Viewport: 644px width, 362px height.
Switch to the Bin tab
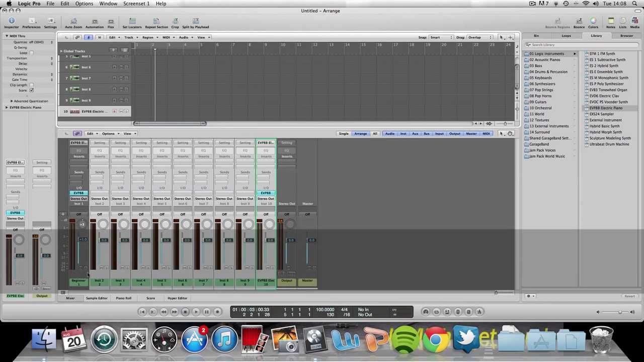tap(536, 36)
